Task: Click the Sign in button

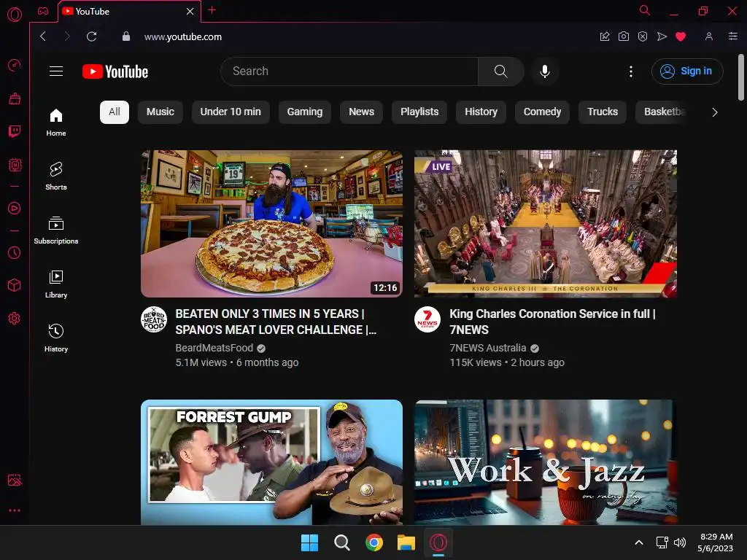Action: click(687, 71)
